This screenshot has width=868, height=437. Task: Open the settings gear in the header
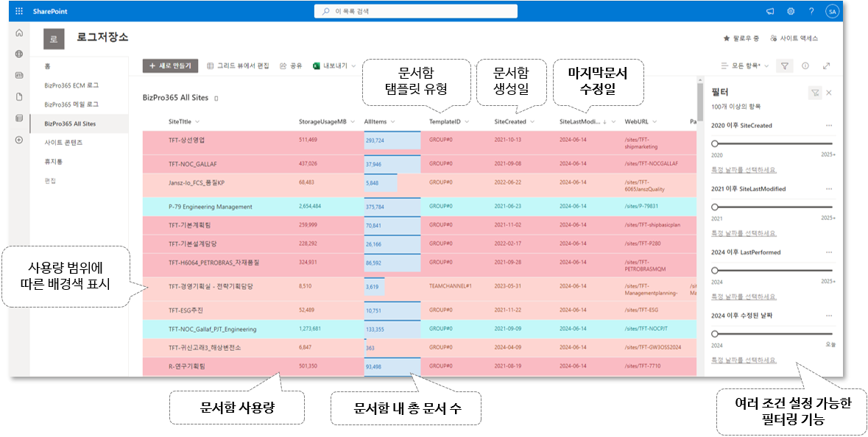pos(791,11)
